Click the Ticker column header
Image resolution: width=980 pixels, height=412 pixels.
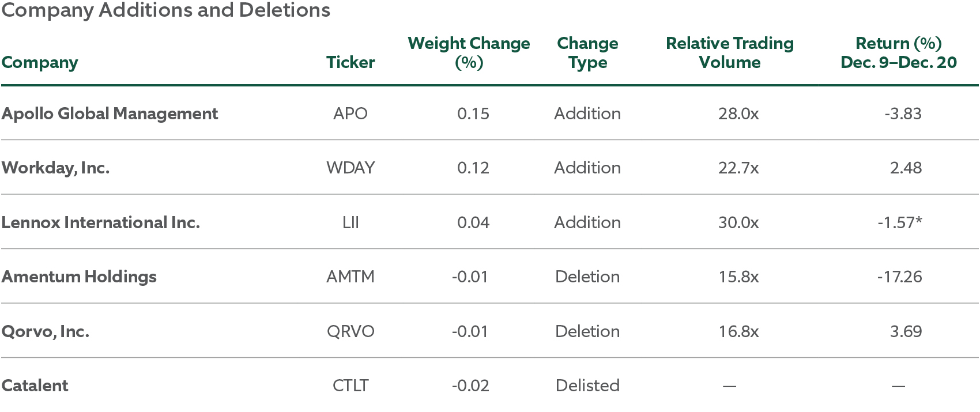click(x=350, y=62)
